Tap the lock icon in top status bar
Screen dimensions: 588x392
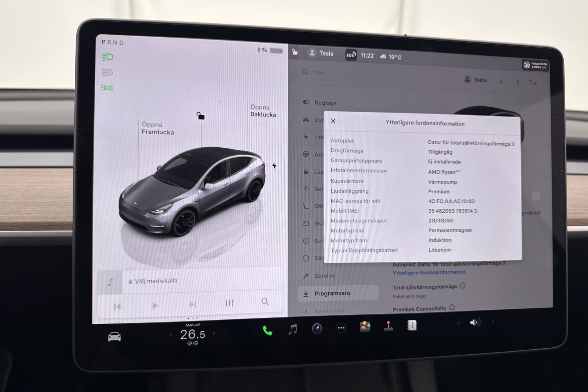coord(295,52)
